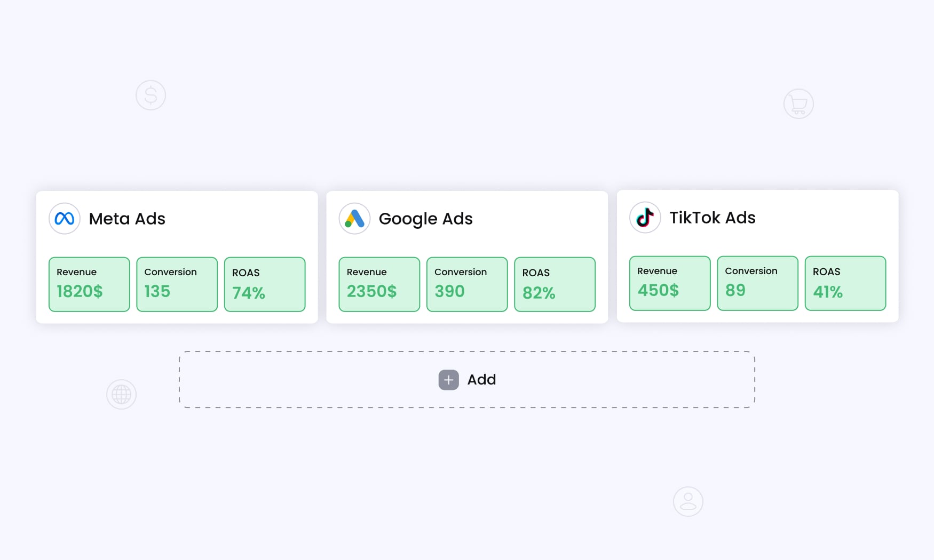Click the globe circle icon
Screen dimensions: 934x560
pyautogui.click(x=121, y=395)
